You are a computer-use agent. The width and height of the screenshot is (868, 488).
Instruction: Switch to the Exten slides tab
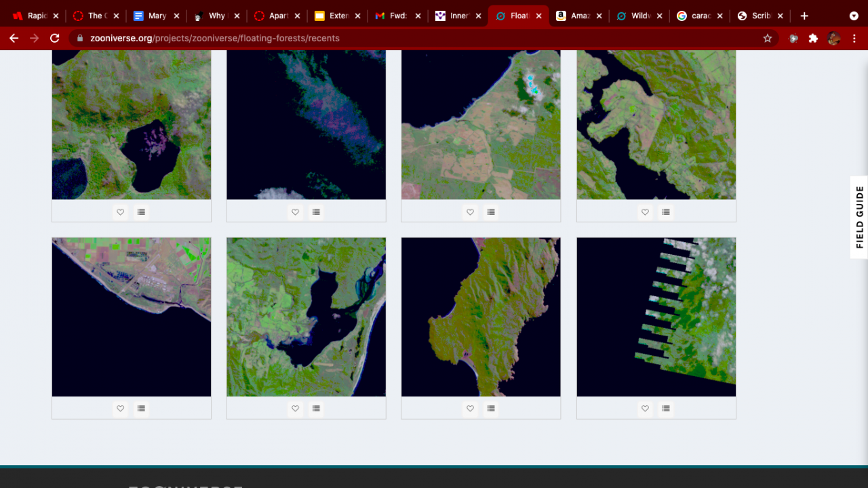click(337, 16)
